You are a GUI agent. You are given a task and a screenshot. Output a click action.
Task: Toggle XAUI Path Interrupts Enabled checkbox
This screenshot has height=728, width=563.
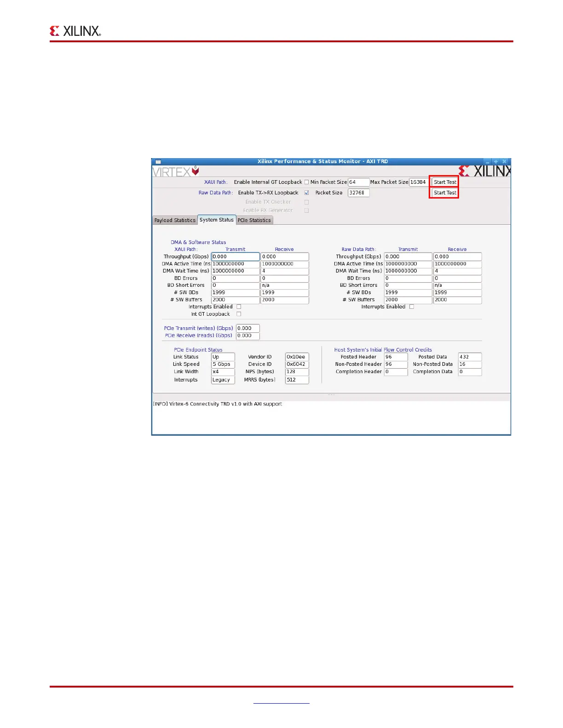pyautogui.click(x=239, y=307)
